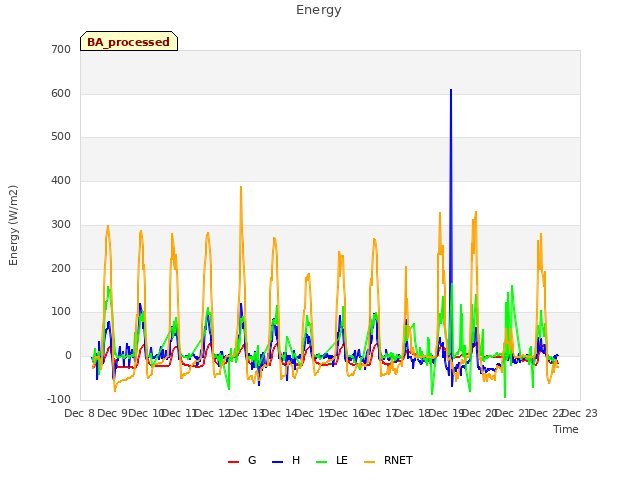The height and width of the screenshot is (480, 640).
Task: Click the 200 y-axis tick label
Action: (61, 269)
